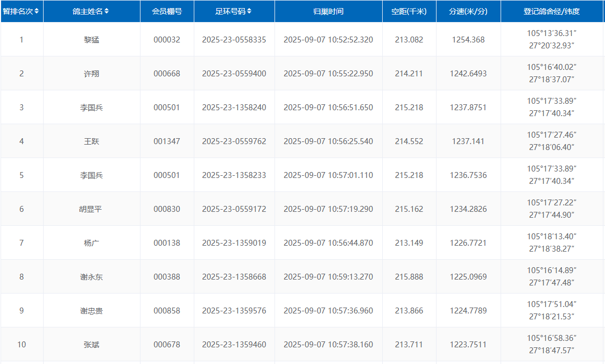Select the speed value 1254.368
This screenshot has width=605, height=364.
468,40
